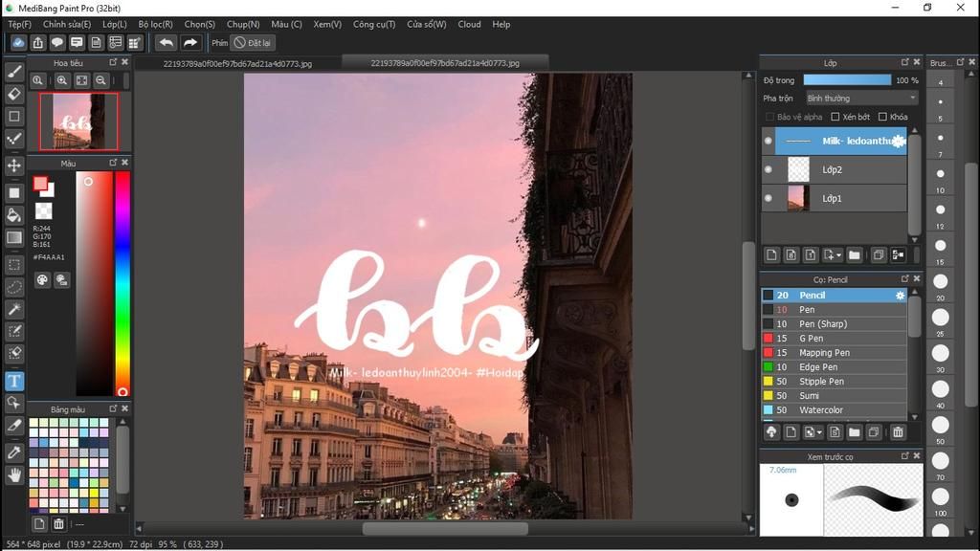
Task: Open the Pha trộn blend mode dropdown
Action: [861, 99]
